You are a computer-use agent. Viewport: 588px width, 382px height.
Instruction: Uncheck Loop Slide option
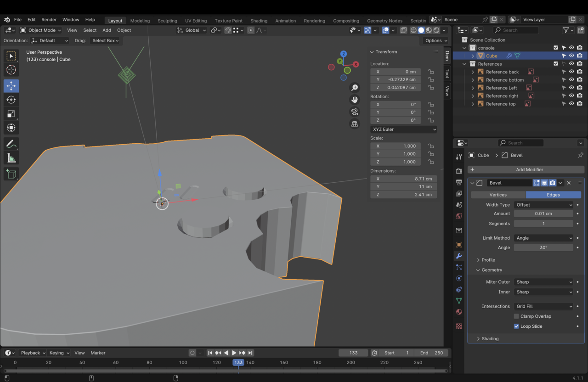coord(516,326)
